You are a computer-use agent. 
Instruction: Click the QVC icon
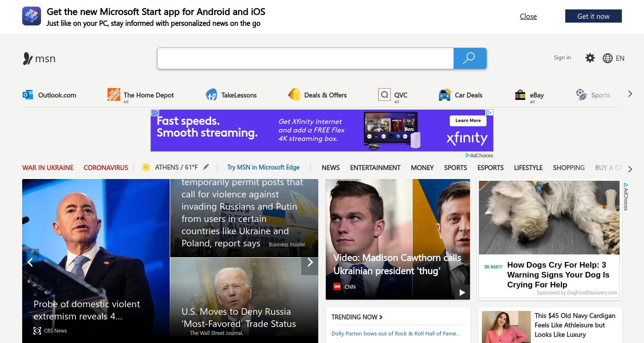pyautogui.click(x=384, y=95)
